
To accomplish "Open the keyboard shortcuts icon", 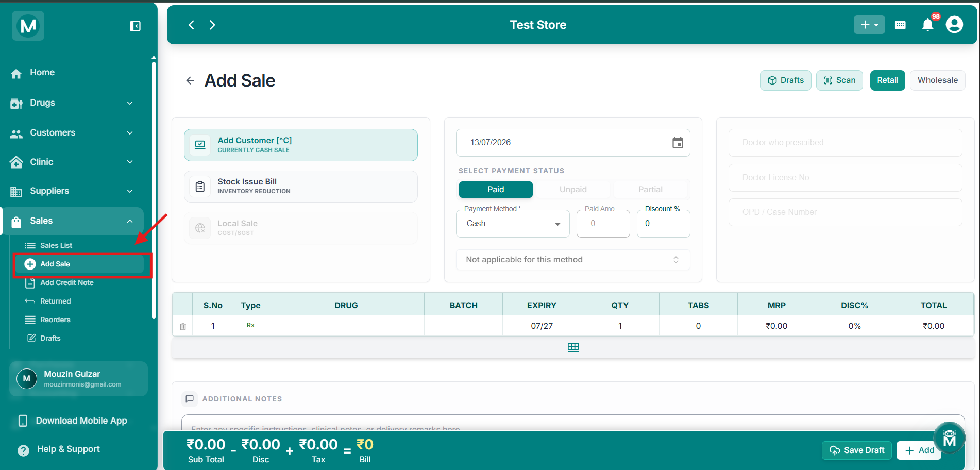I will pyautogui.click(x=900, y=25).
